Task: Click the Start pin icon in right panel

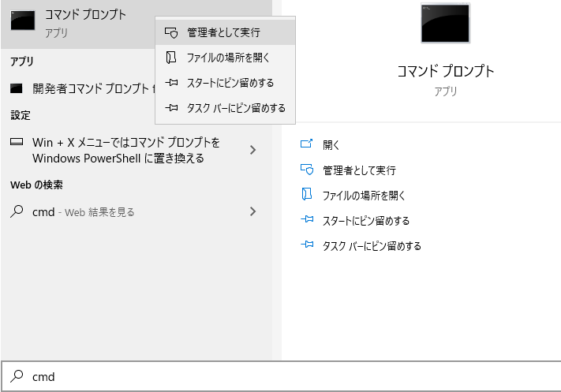Action: (x=307, y=219)
